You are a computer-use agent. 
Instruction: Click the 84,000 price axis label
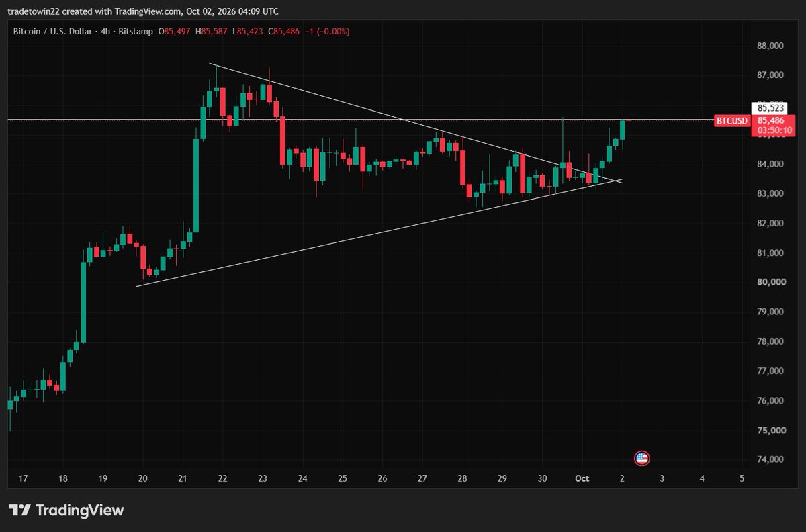770,164
